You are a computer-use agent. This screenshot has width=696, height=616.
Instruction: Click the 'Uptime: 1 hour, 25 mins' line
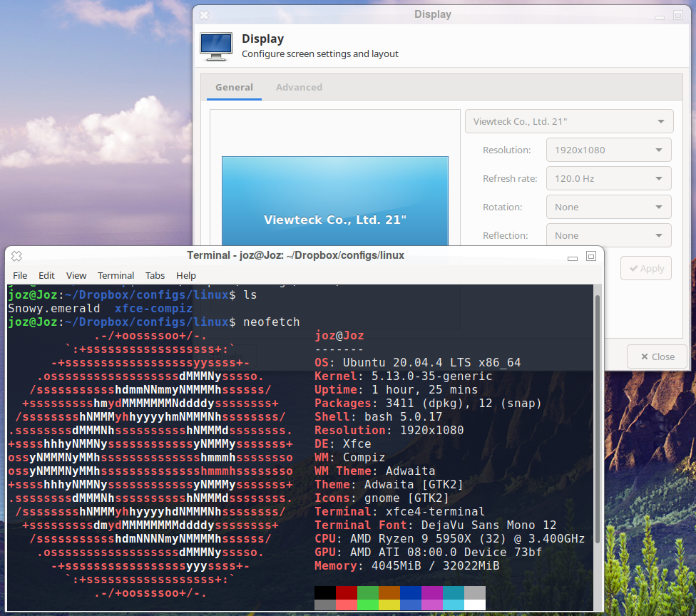396,390
